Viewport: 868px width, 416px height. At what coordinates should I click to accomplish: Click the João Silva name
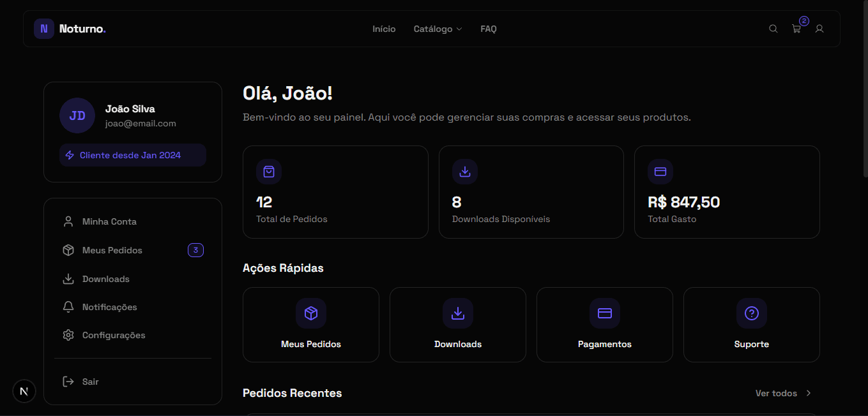click(130, 108)
